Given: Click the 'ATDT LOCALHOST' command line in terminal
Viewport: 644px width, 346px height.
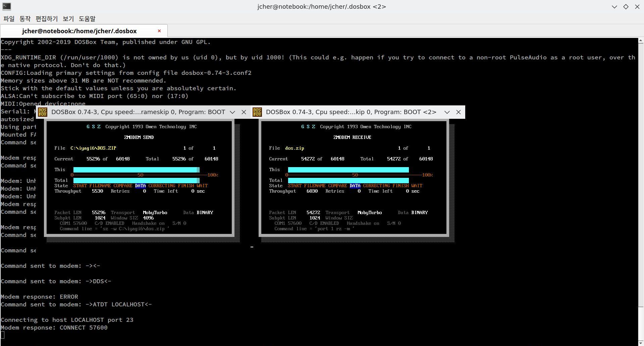Looking at the screenshot, I should click(x=76, y=304).
